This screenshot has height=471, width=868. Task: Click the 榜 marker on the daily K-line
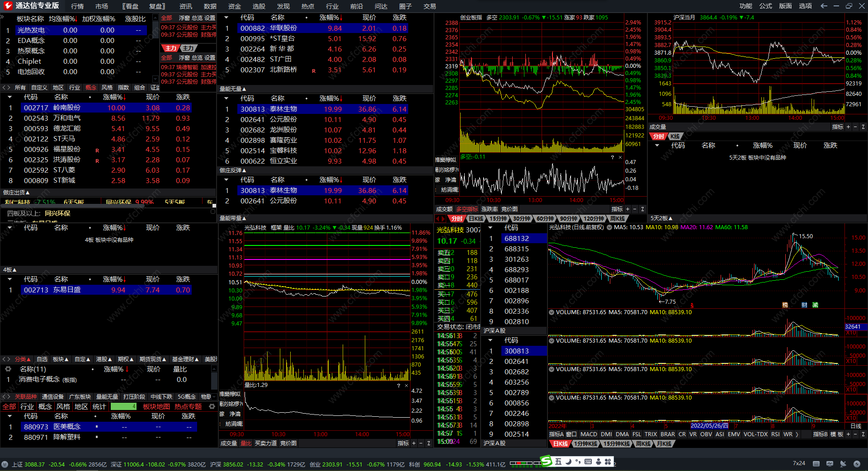tap(785, 305)
